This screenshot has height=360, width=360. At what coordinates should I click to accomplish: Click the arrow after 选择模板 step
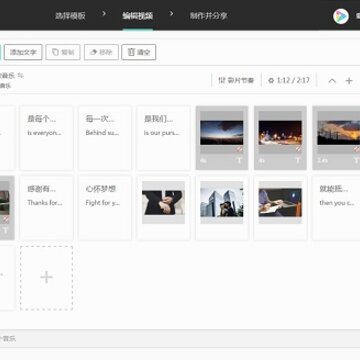(x=104, y=14)
